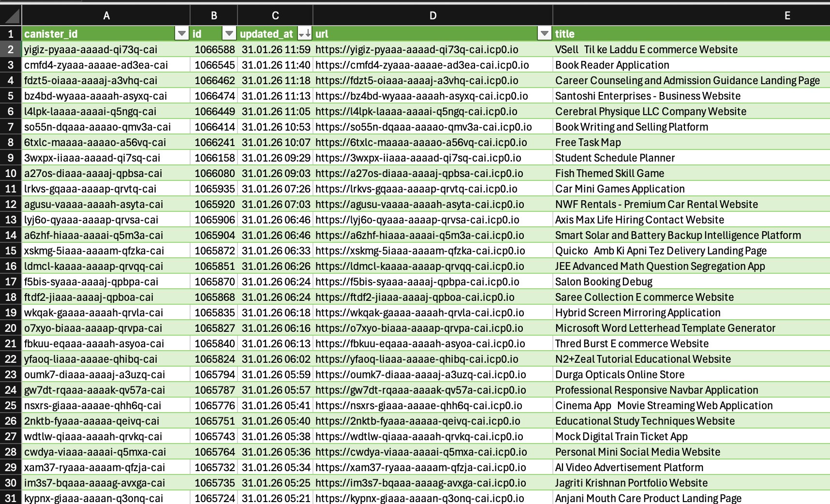
Task: Click url cell 'https://2nktb-fyaaa-aaaaa-qeivq-cai.icp0.io'
Action: (x=433, y=421)
